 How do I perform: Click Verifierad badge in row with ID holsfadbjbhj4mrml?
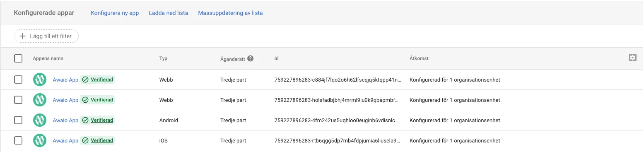click(97, 100)
